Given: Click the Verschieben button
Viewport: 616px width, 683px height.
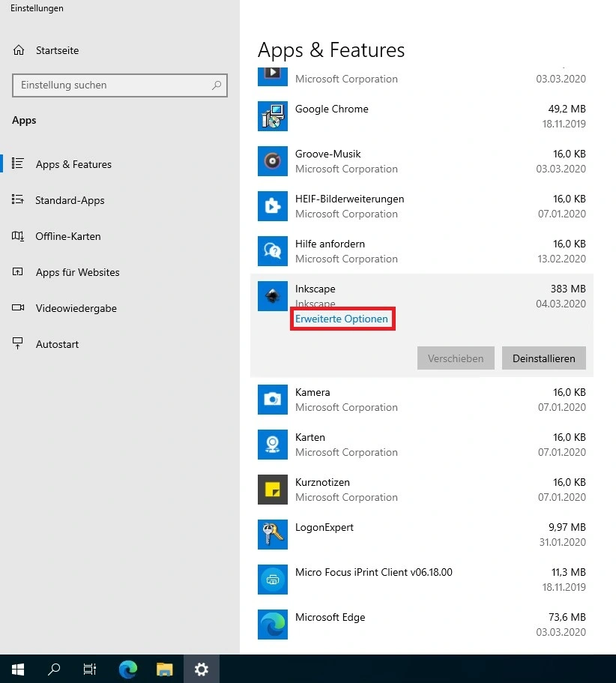Looking at the screenshot, I should (456, 358).
